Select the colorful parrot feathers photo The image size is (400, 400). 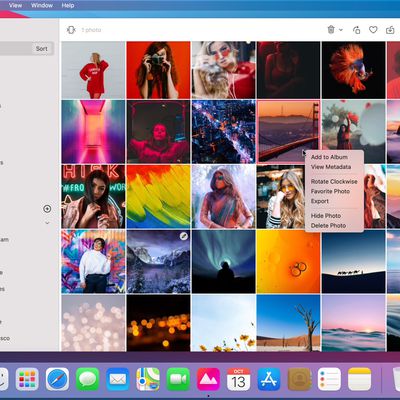158,196
